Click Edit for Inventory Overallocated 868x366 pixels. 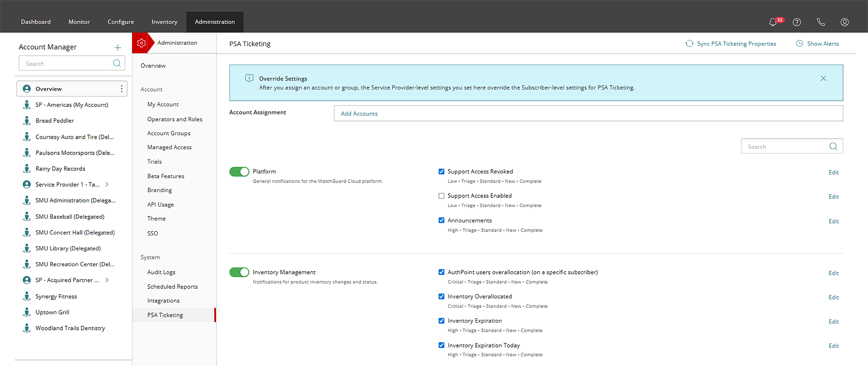point(833,297)
